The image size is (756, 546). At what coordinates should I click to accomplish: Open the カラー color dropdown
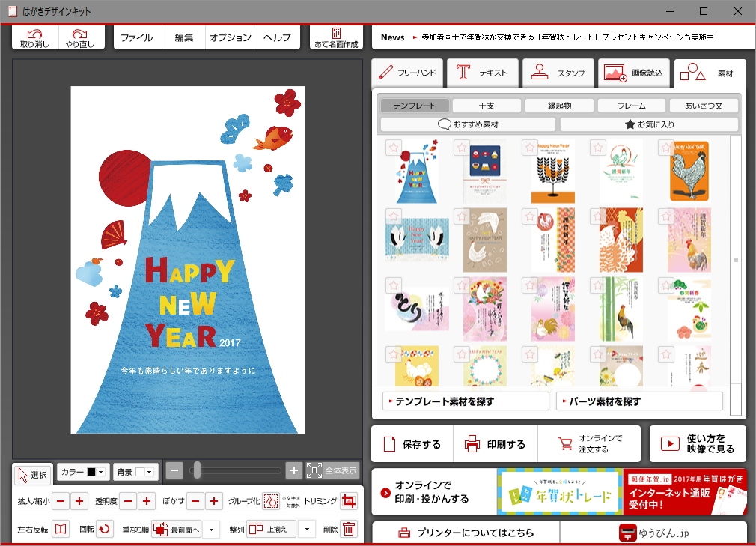click(x=101, y=472)
